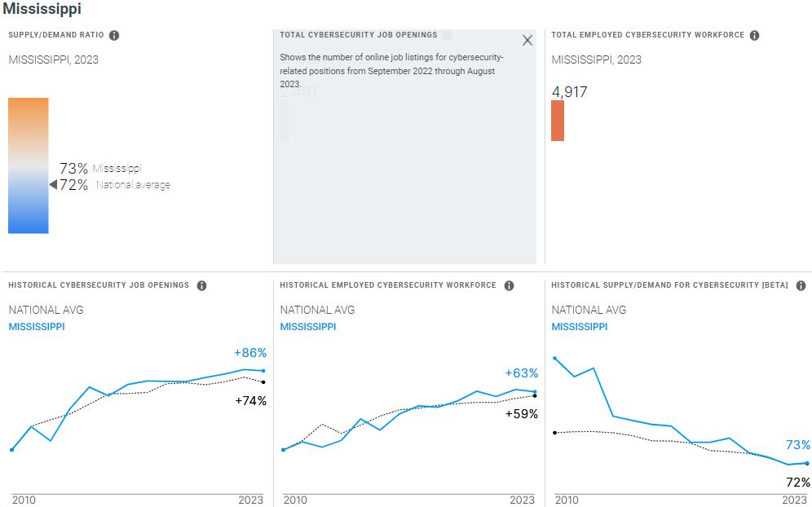Click the +63% Mississippi workforce label
The width and height of the screenshot is (812, 507).
coord(522,373)
